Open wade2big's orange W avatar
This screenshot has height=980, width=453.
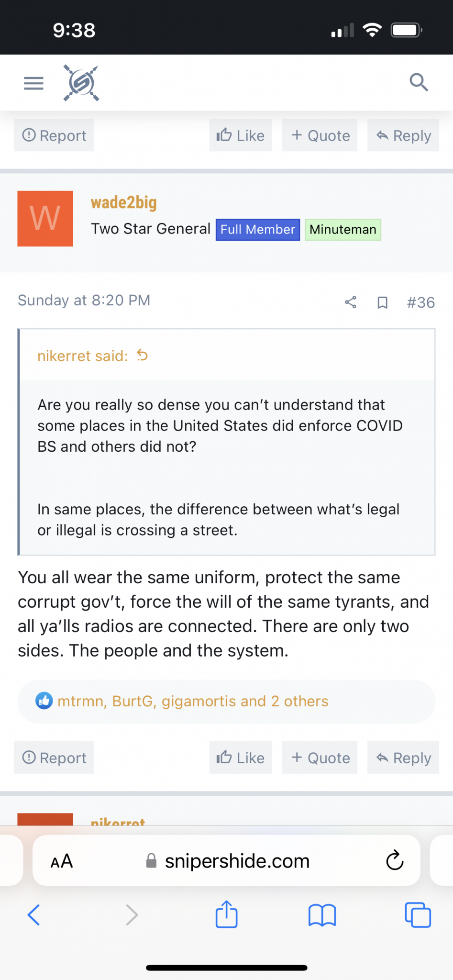(45, 219)
